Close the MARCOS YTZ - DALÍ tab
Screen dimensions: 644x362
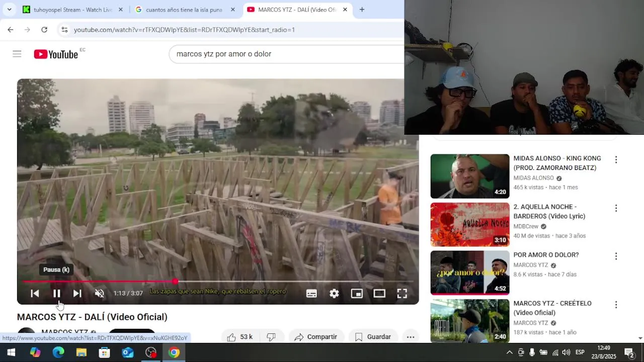[x=345, y=10]
